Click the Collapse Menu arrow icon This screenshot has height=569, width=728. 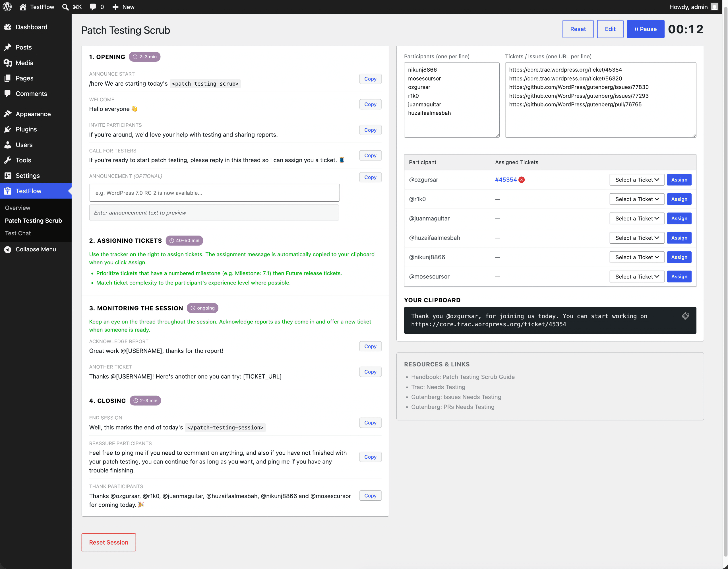point(8,250)
